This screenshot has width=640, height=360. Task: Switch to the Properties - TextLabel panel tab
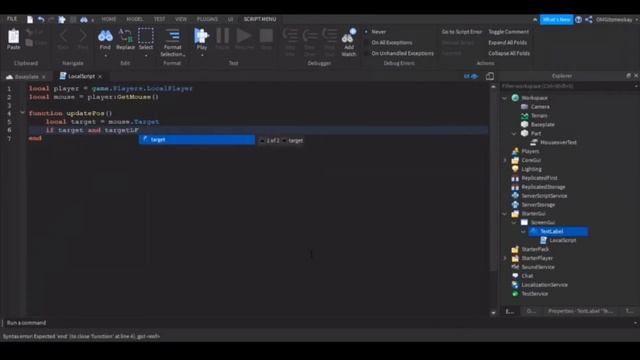click(x=580, y=311)
